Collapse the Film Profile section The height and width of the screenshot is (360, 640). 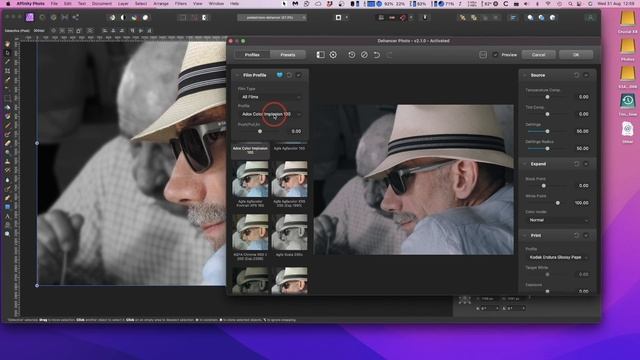coord(238,75)
